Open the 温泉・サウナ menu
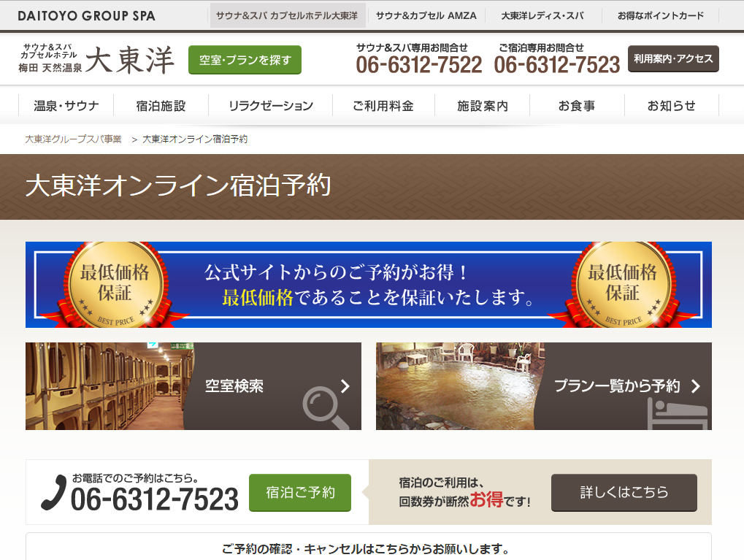Viewport: 744px width, 560px height. (66, 105)
